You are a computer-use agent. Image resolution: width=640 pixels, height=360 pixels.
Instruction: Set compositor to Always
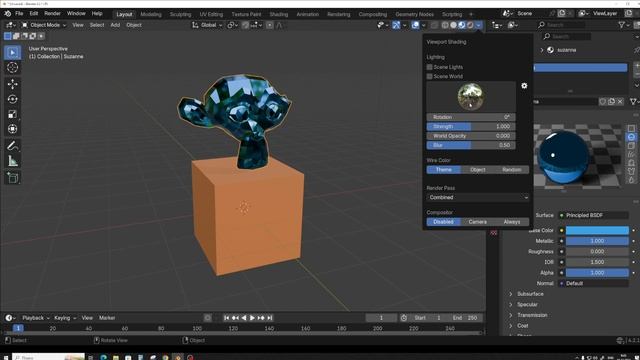(512, 222)
